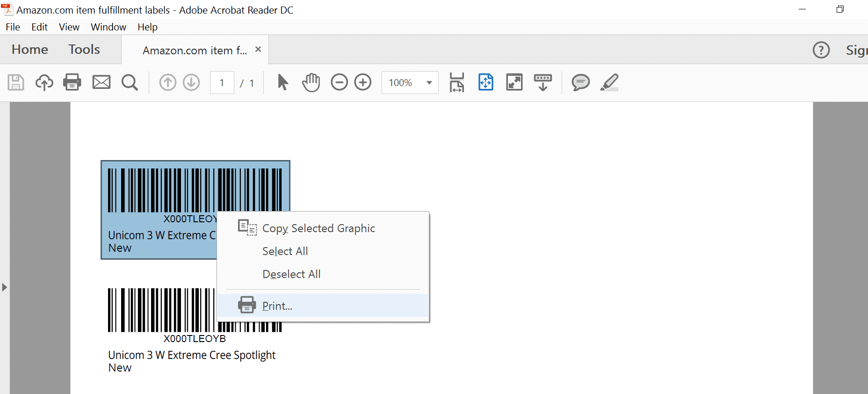Open the Edit menu
Image resolution: width=868 pixels, height=394 pixels.
39,27
